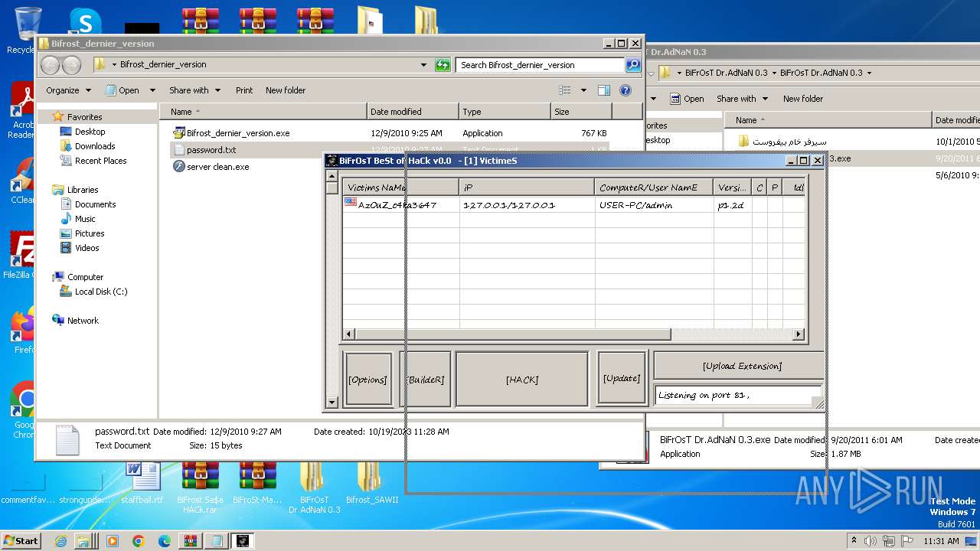Image resolution: width=980 pixels, height=551 pixels.
Task: Click Open in BiFrOsT Dr.AdNaN window toolbar
Action: (687, 99)
